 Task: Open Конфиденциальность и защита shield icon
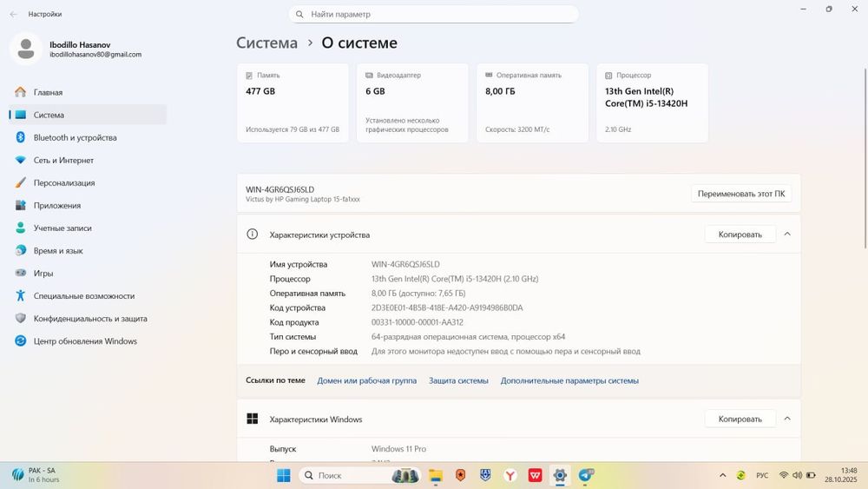21,319
